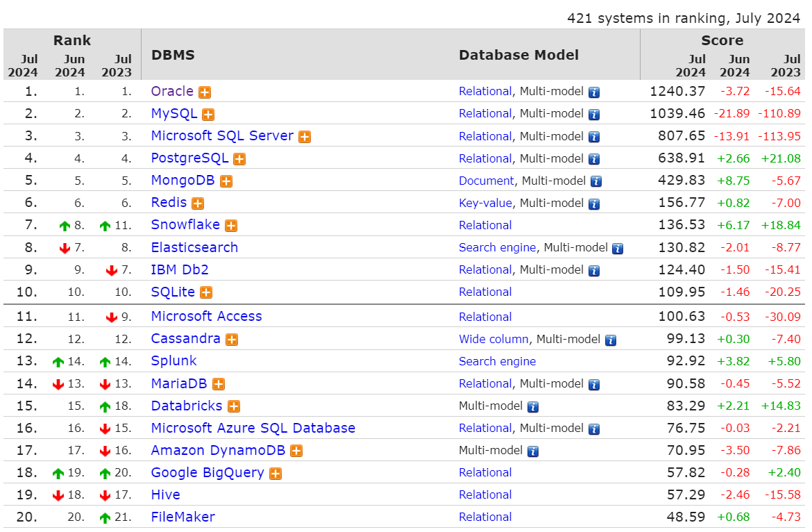Click the Document database model link
This screenshot has width=812, height=532.
(487, 181)
